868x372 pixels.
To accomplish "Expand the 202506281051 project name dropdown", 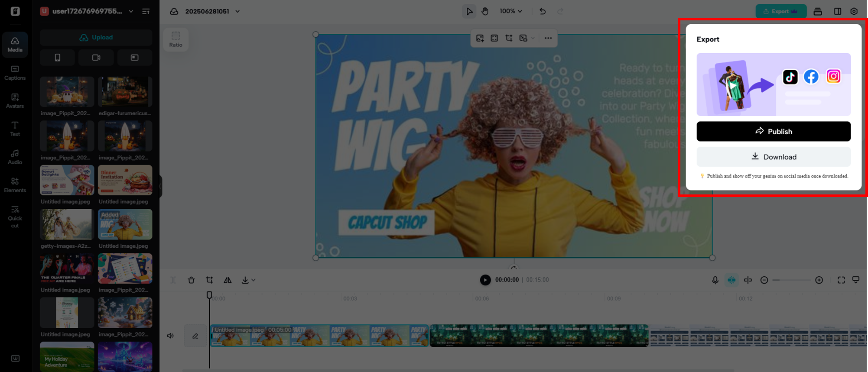I will 237,11.
